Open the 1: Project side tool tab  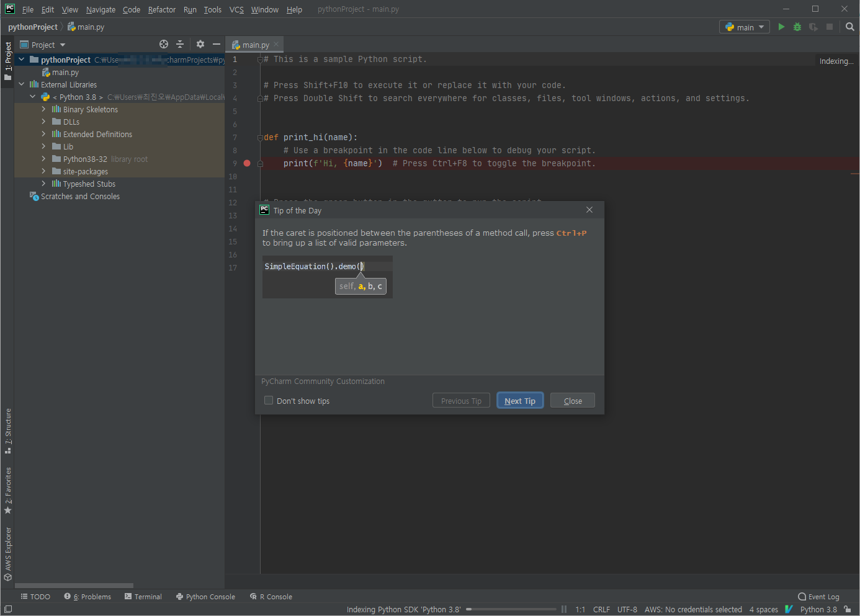click(x=8, y=61)
